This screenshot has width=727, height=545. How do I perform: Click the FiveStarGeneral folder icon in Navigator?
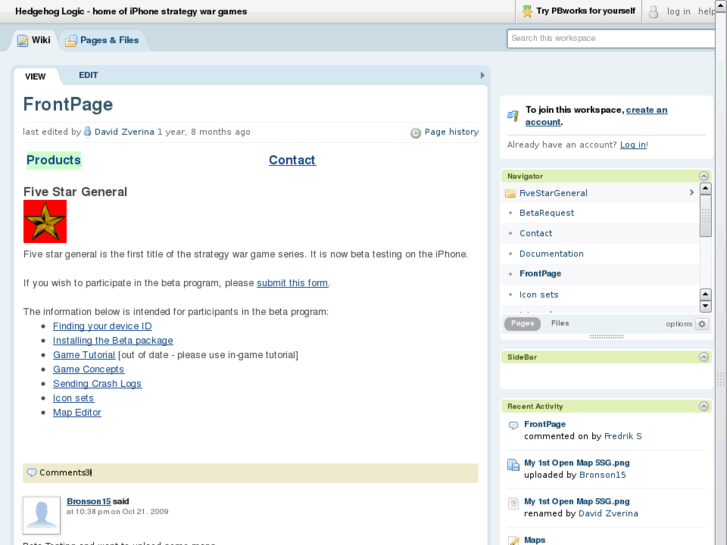[510, 193]
